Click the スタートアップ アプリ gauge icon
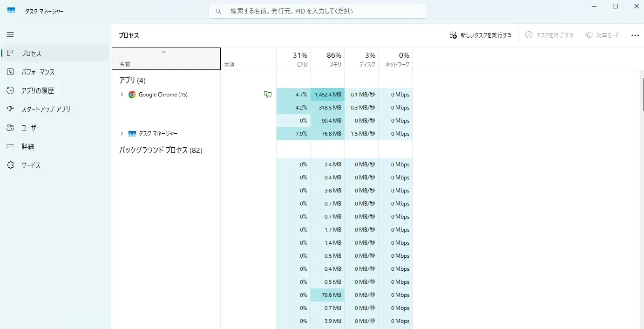The image size is (644, 329). point(10,109)
